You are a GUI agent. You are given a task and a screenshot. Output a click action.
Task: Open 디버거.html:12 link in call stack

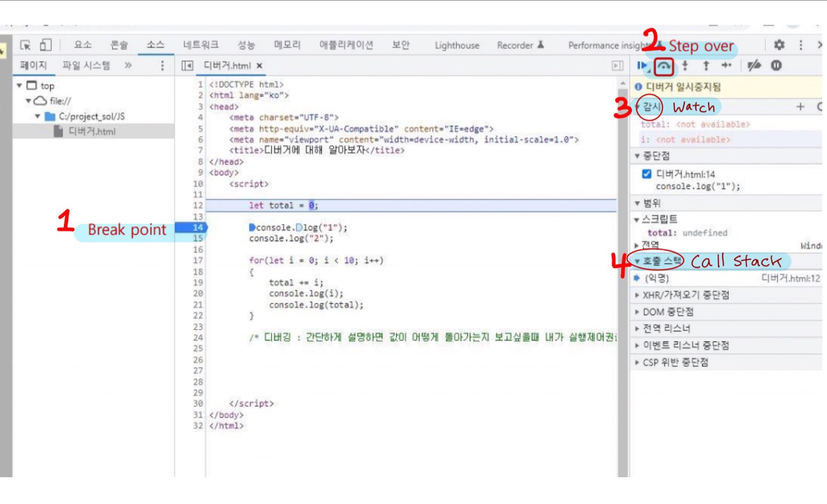click(x=790, y=278)
